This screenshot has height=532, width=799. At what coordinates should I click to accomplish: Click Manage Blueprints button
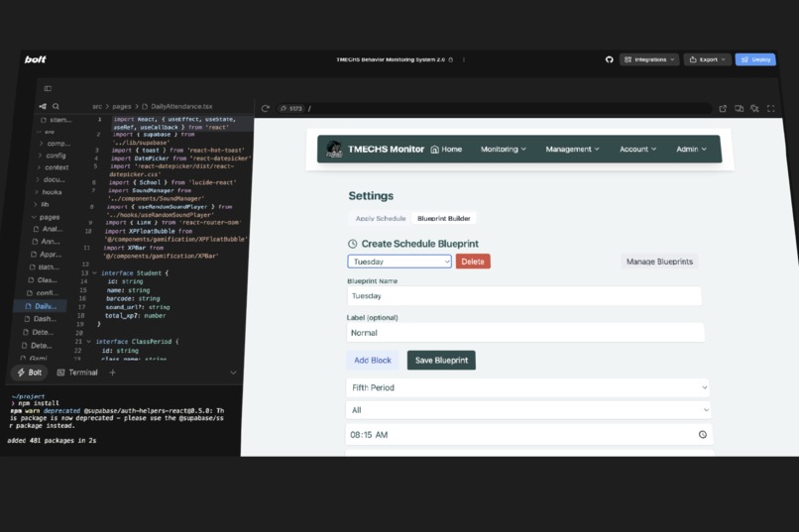point(659,262)
